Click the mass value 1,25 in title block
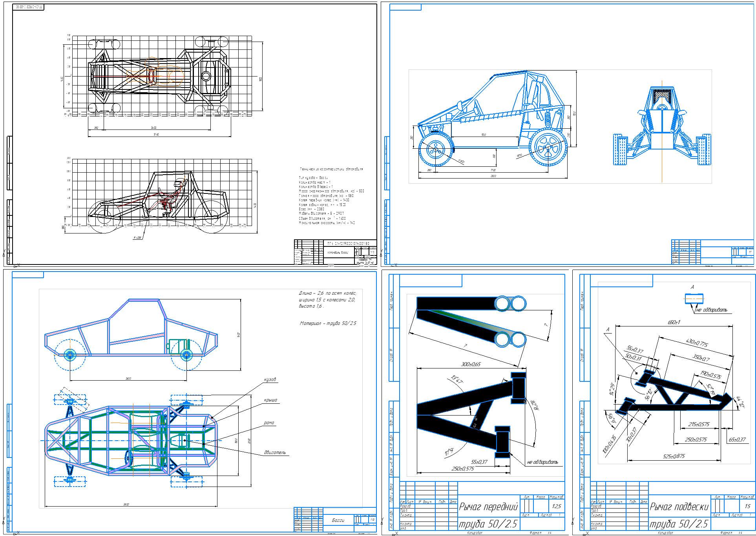The width and height of the screenshot is (756, 536). [556, 506]
